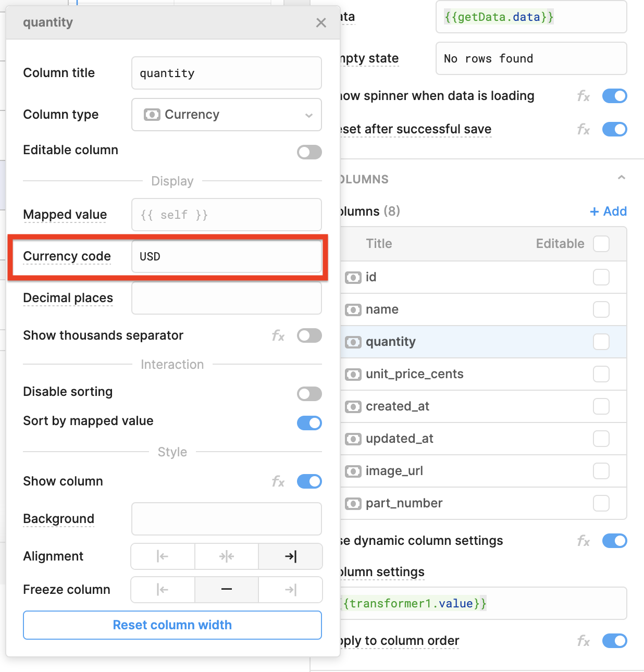644x672 pixels.
Task: Choose center alignment icon
Action: (227, 556)
